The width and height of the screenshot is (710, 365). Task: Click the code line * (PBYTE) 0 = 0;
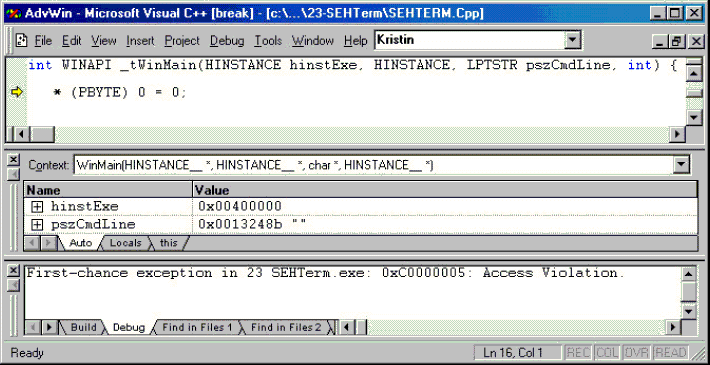click(120, 93)
